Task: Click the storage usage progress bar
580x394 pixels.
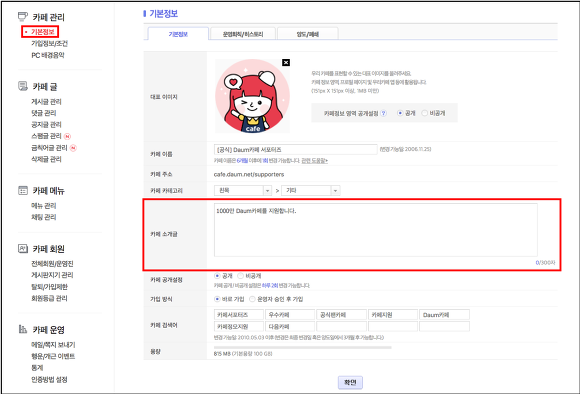Action: pos(303,347)
